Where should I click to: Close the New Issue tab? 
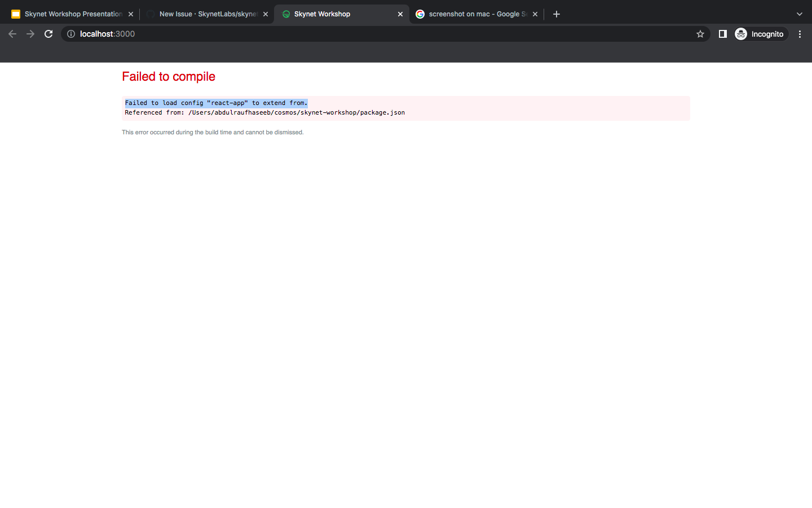click(x=266, y=14)
